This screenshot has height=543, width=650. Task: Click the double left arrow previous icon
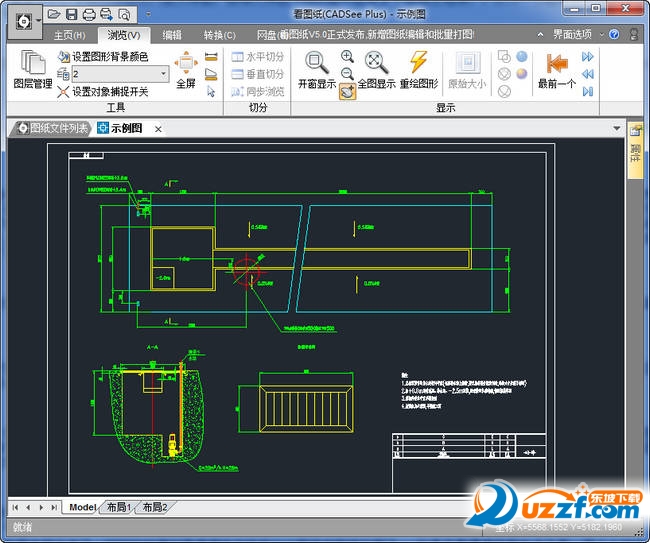587,74
